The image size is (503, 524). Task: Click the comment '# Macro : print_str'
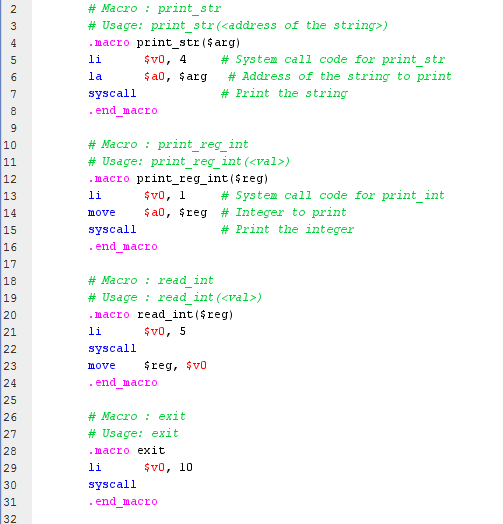[x=154, y=9]
